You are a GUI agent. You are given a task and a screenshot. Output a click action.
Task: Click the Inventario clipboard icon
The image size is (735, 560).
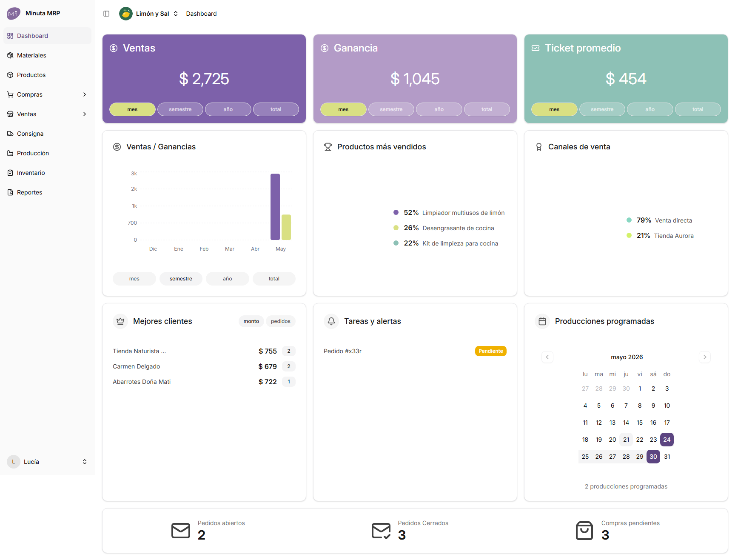tap(10, 173)
